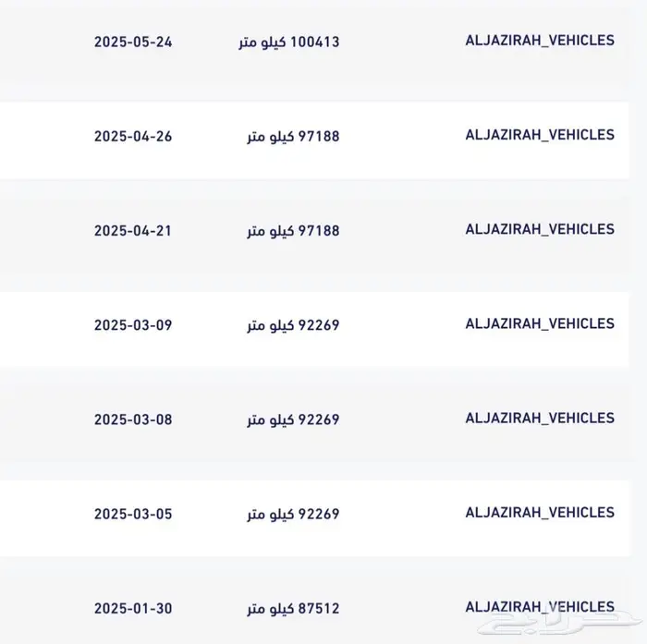Click ALJAZIRAH_VEHICLES in the 2025-03-08 row

(540, 418)
